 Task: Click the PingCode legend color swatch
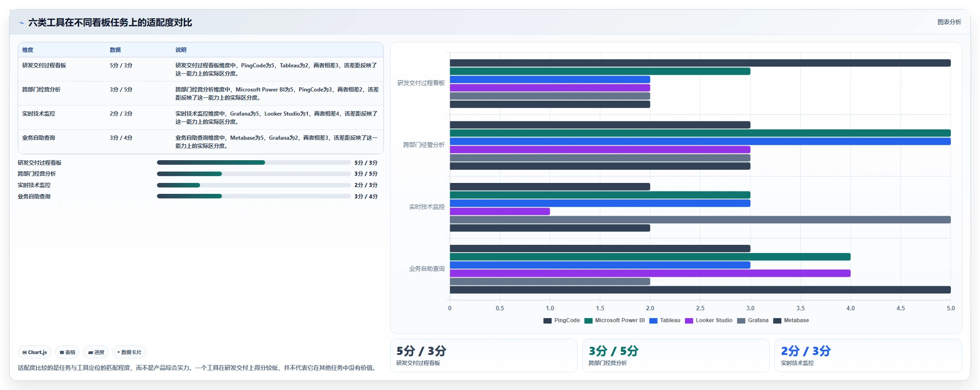coord(548,320)
